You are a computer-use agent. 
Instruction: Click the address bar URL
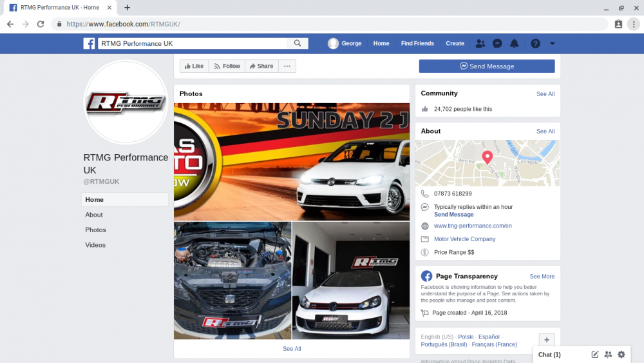coord(123,25)
